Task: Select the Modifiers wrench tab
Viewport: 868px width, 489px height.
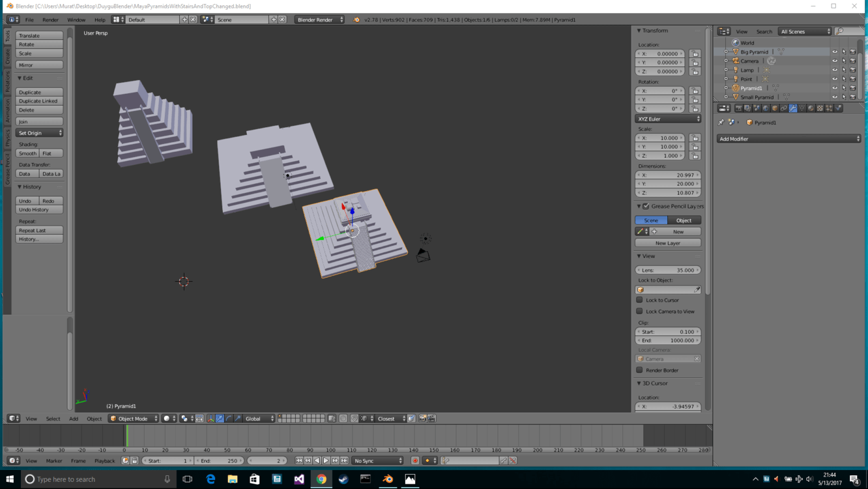Action: [793, 108]
